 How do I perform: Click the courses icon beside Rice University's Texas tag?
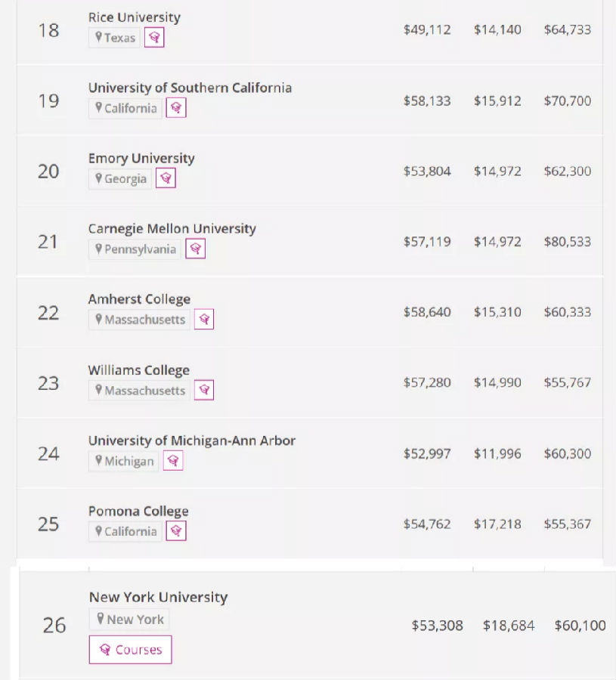pyautogui.click(x=154, y=38)
